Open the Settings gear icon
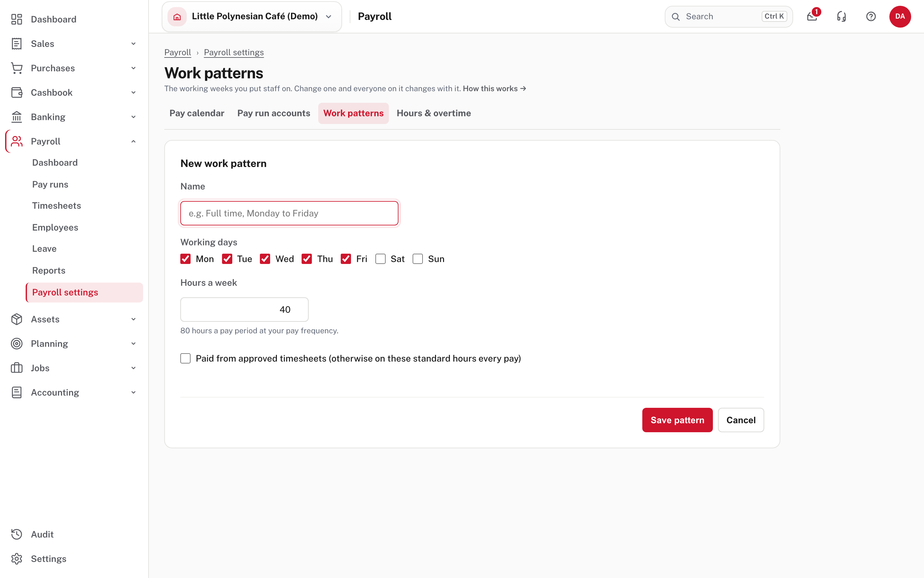Image resolution: width=924 pixels, height=578 pixels. tap(16, 559)
